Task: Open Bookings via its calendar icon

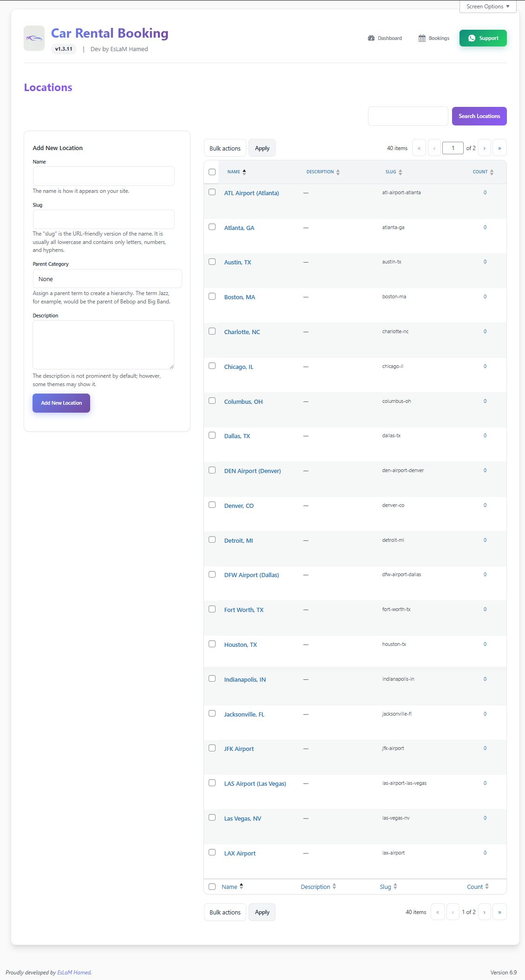Action: click(x=422, y=38)
